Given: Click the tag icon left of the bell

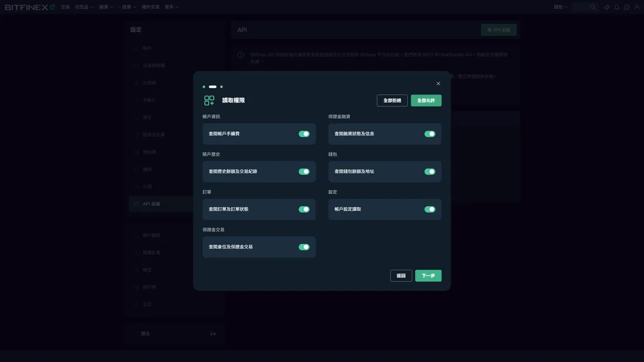Looking at the screenshot, I should (607, 7).
